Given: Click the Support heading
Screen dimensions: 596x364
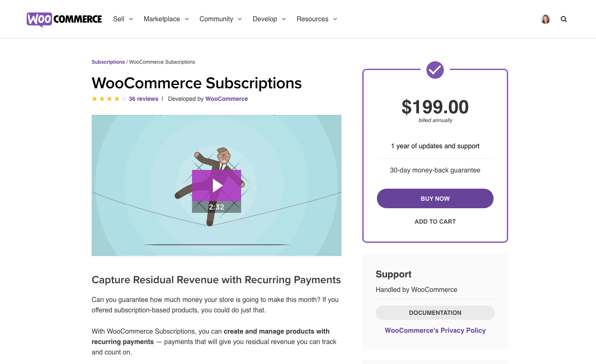Looking at the screenshot, I should (394, 274).
